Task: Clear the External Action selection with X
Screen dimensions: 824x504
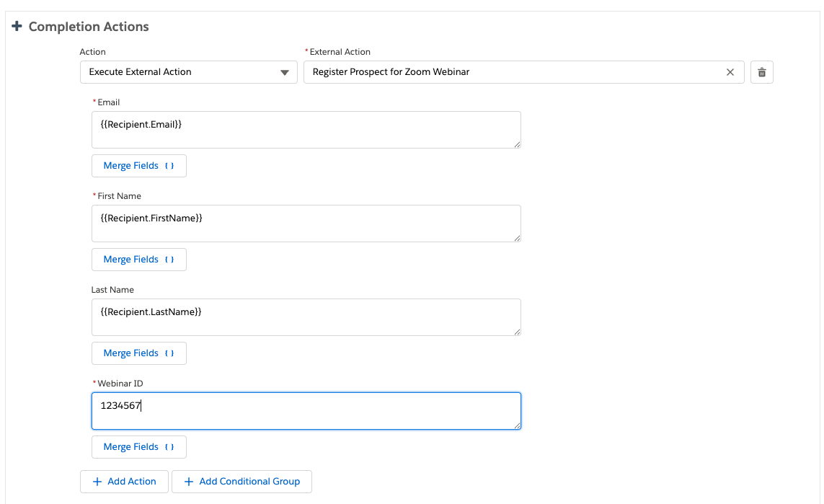Action: 730,72
